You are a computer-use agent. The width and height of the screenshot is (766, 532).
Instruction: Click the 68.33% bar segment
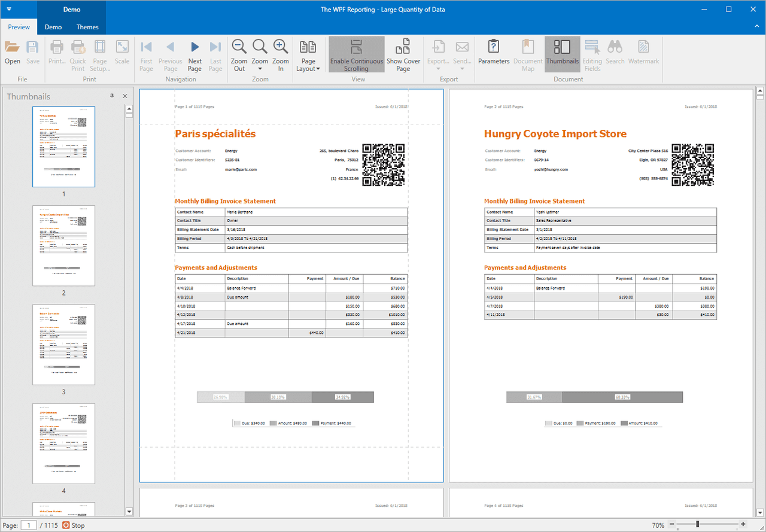[x=622, y=397]
